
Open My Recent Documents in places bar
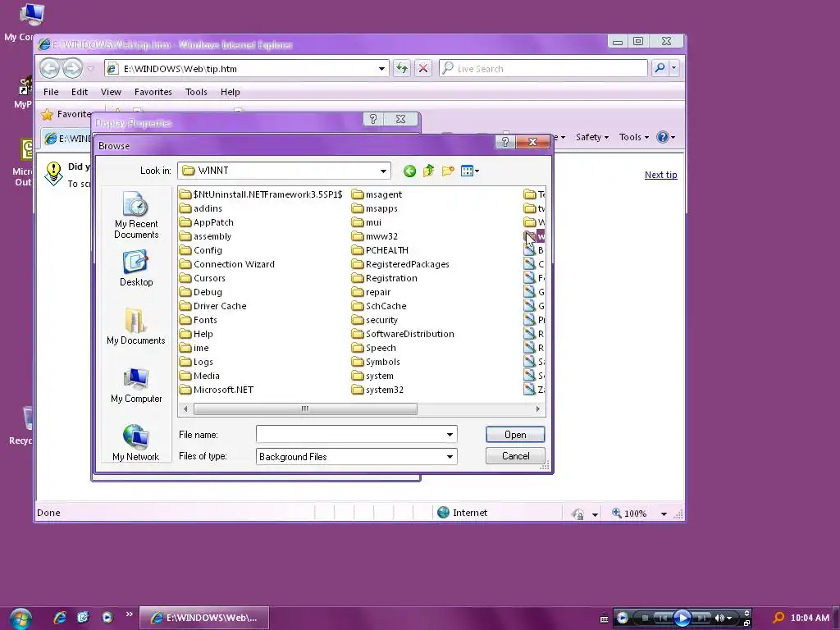(x=136, y=215)
